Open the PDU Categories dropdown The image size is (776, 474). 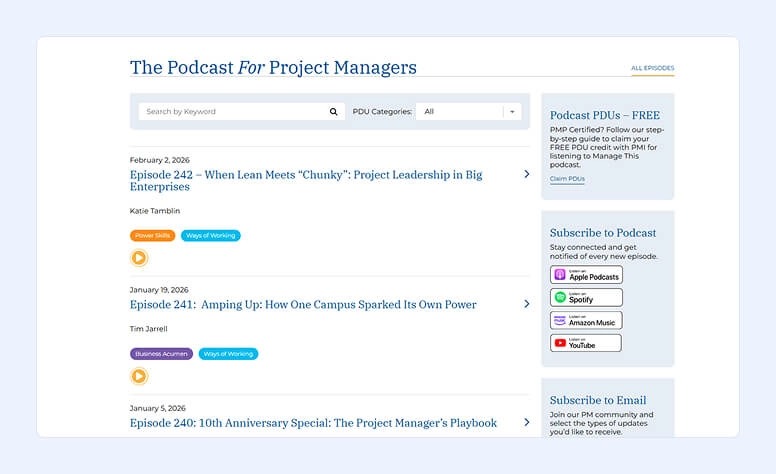pos(469,112)
